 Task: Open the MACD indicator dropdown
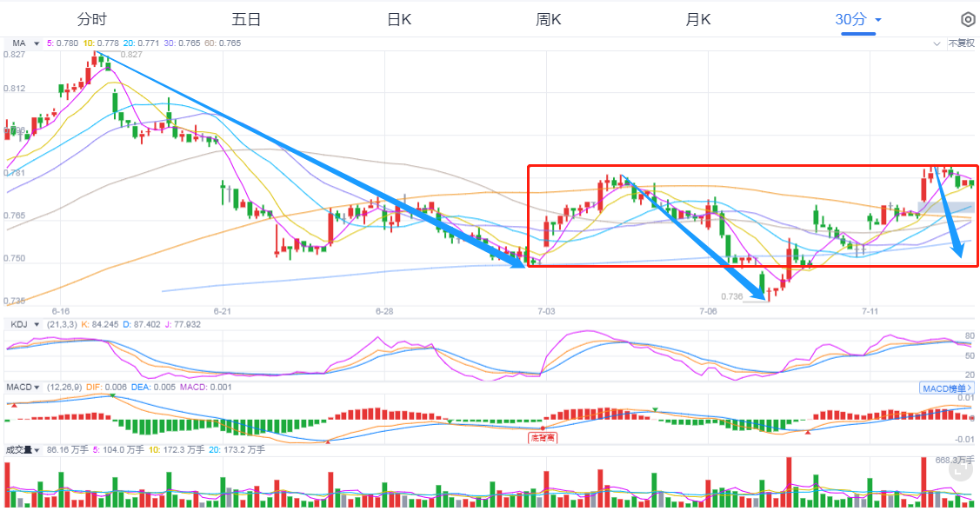click(x=23, y=388)
